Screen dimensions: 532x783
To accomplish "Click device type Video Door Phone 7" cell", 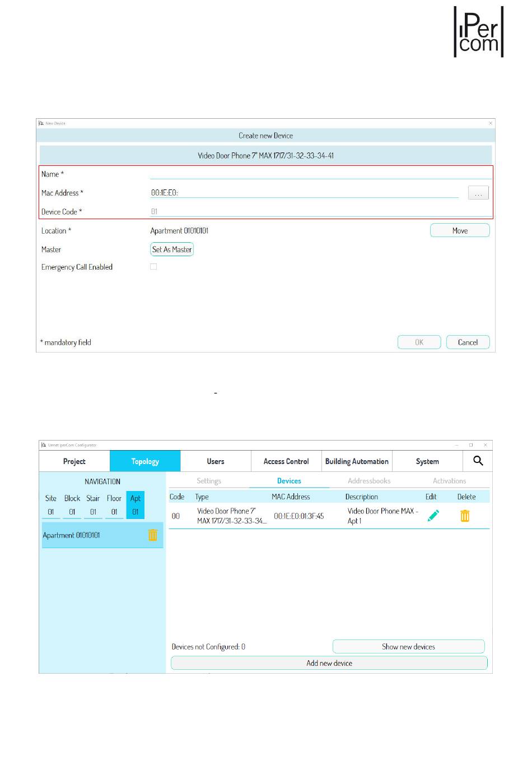I will pyautogui.click(x=232, y=516).
